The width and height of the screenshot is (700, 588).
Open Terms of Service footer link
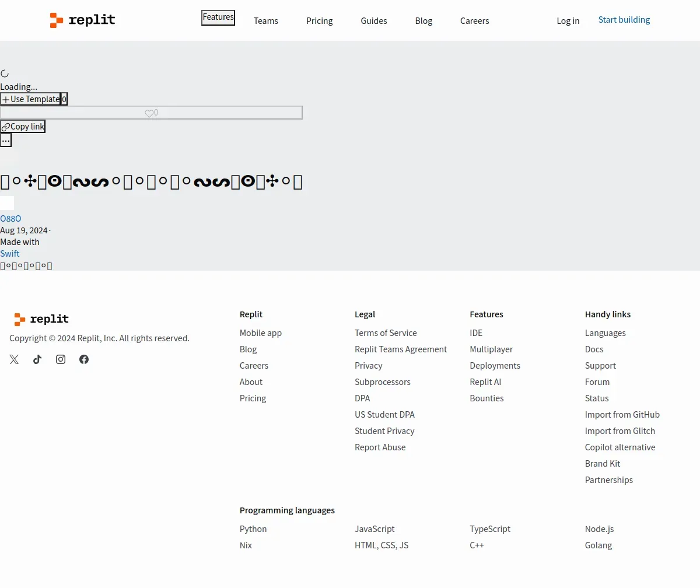point(386,333)
